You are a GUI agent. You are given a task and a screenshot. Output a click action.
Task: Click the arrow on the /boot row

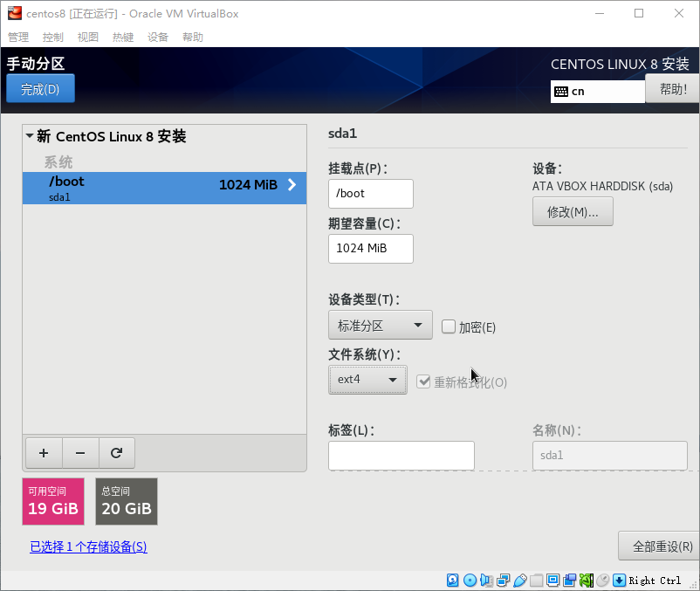pyautogui.click(x=292, y=185)
